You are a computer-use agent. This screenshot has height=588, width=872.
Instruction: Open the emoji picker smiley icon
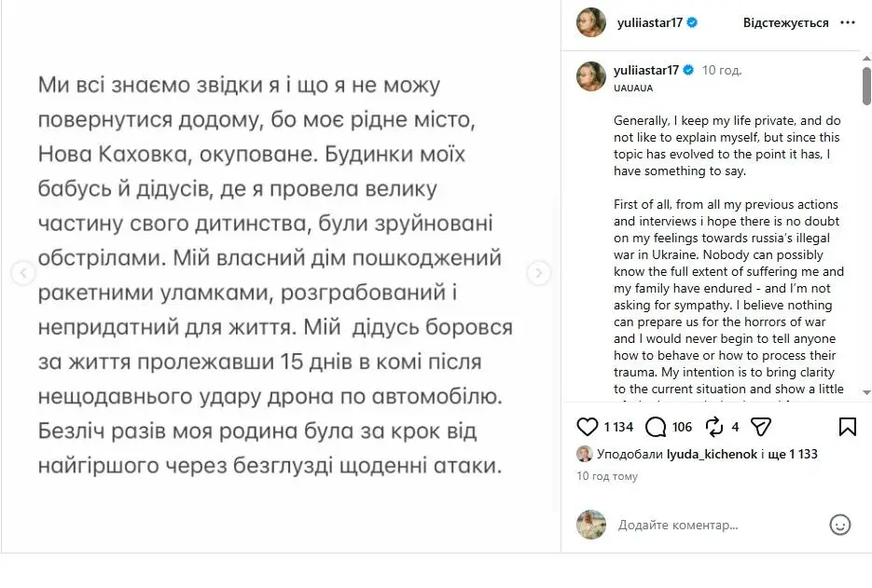(839, 525)
